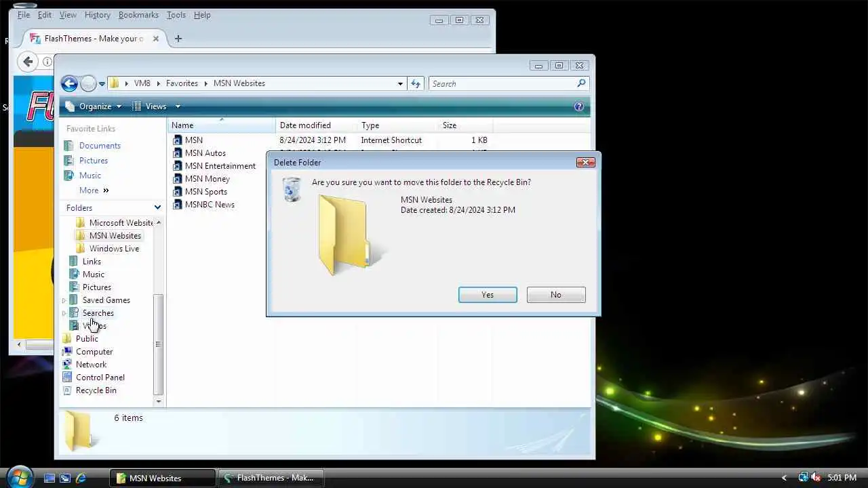Cancel deletion with No button
This screenshot has width=868, height=488.
coord(556,295)
